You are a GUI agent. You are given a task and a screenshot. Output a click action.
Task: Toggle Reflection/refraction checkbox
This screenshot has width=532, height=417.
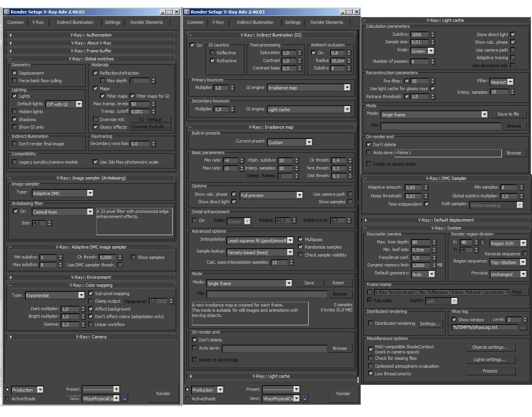point(95,73)
